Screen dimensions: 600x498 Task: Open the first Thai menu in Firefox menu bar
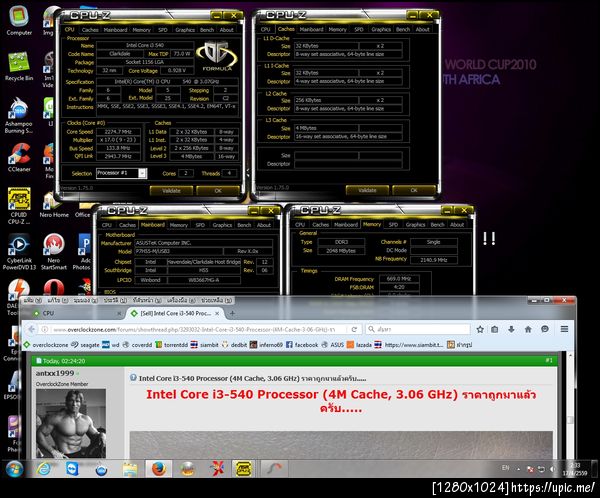(x=33, y=300)
